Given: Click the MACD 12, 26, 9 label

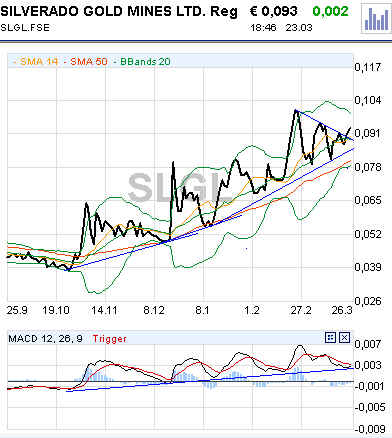Looking at the screenshot, I should pos(45,339).
